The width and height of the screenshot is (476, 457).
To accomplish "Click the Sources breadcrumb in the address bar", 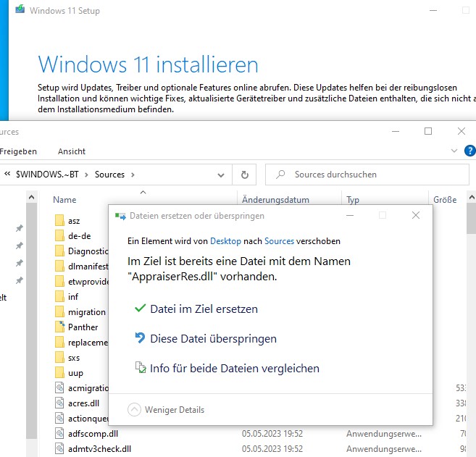I will click(x=109, y=175).
